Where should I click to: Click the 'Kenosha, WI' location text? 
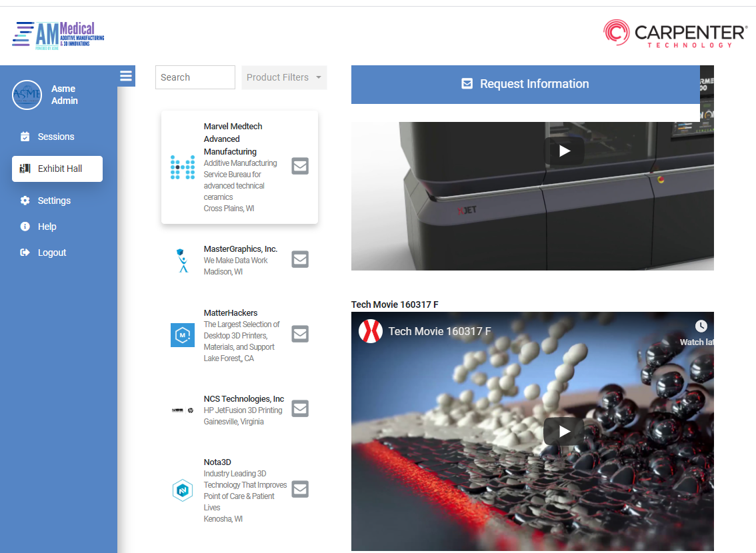223,519
